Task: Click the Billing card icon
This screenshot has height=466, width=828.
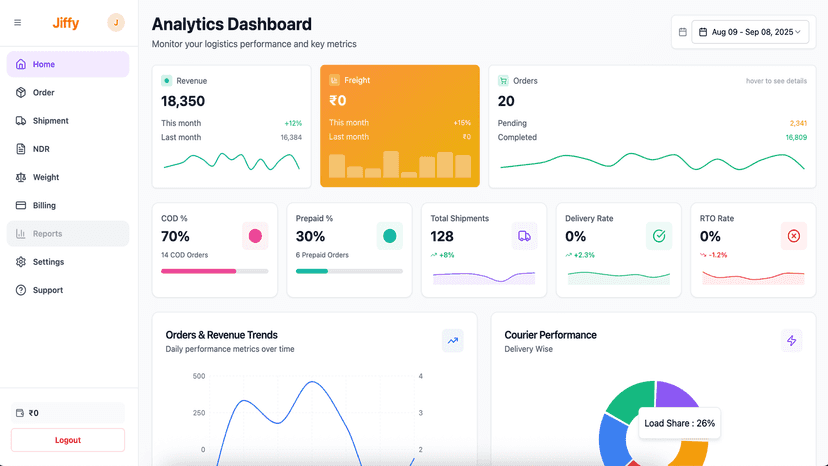Action: click(x=21, y=206)
